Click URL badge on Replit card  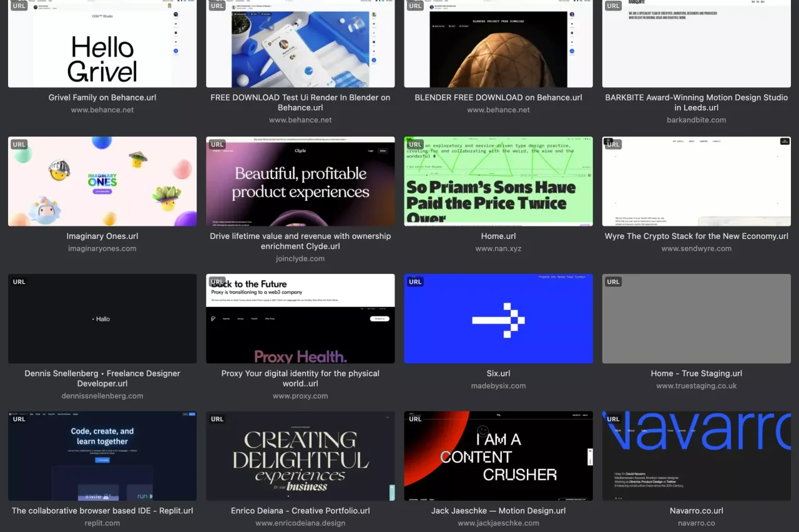[19, 419]
